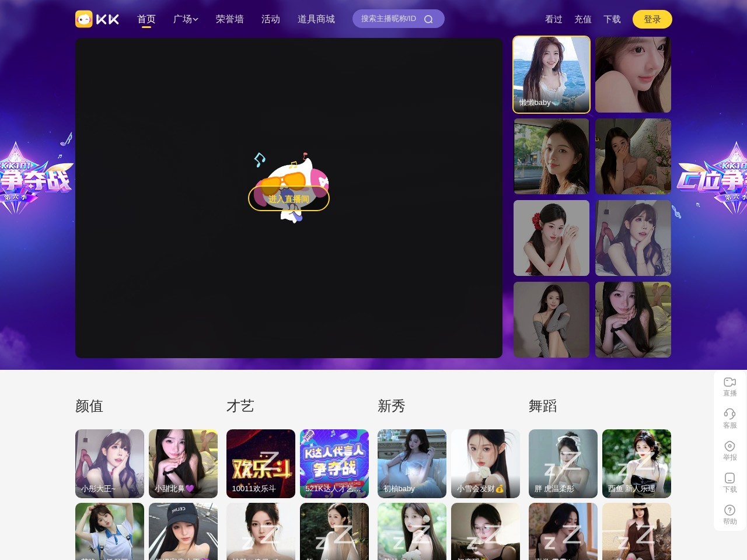Open the 活动 menu item
Screen dimensions: 747x560
click(x=271, y=19)
